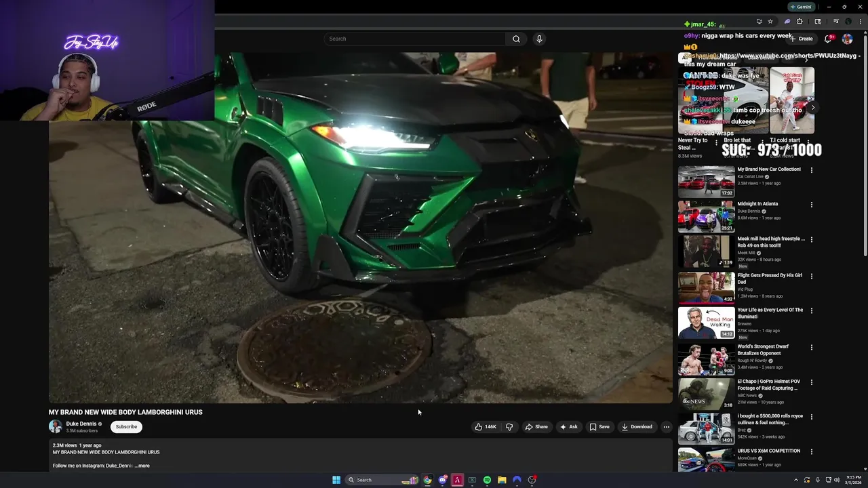Click purple extension icon in Chrome toolbar
The height and width of the screenshot is (488, 868).
[787, 21]
